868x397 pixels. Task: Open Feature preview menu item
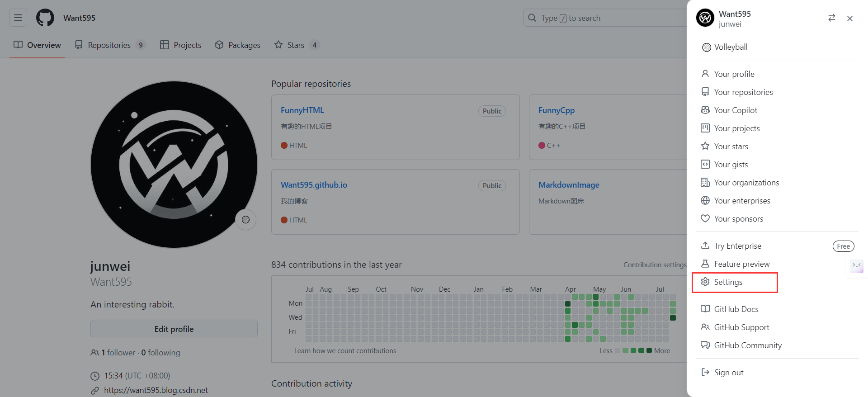[778, 264]
